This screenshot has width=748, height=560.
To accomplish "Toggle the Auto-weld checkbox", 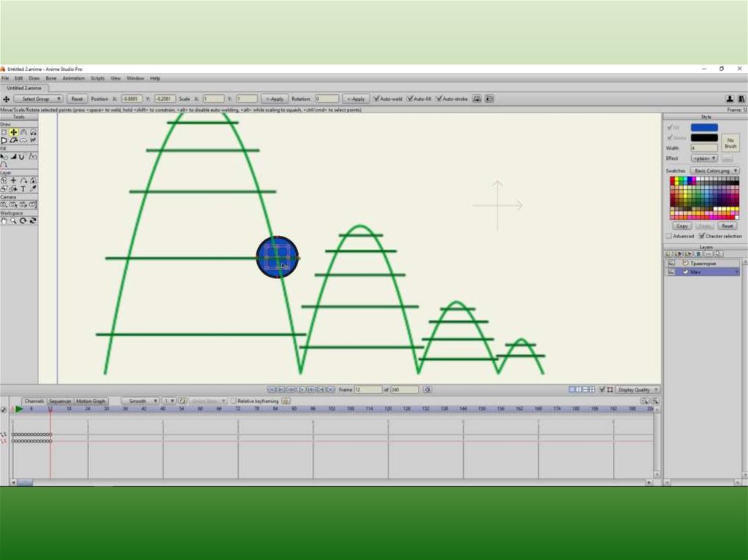I will click(376, 99).
